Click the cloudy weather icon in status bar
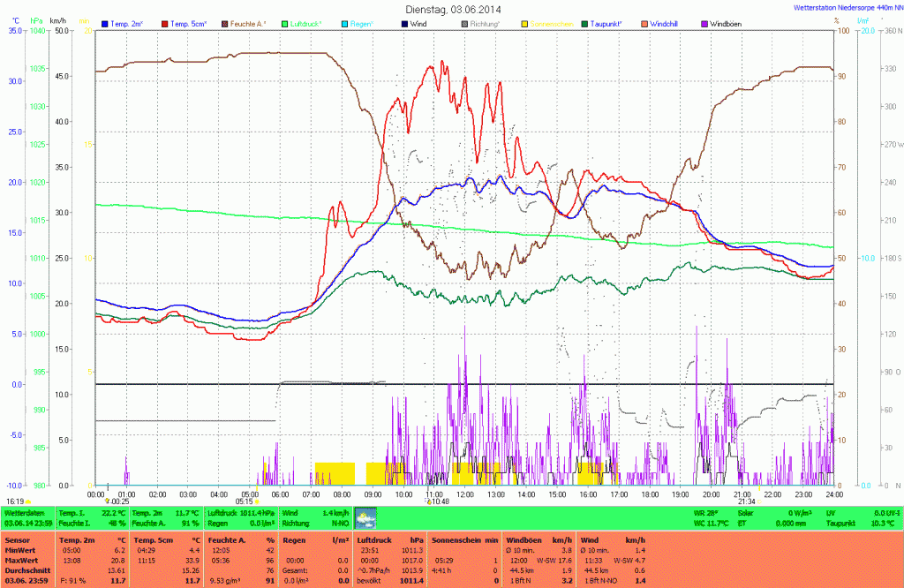Viewport: 904px width, 588px height. coord(365,517)
